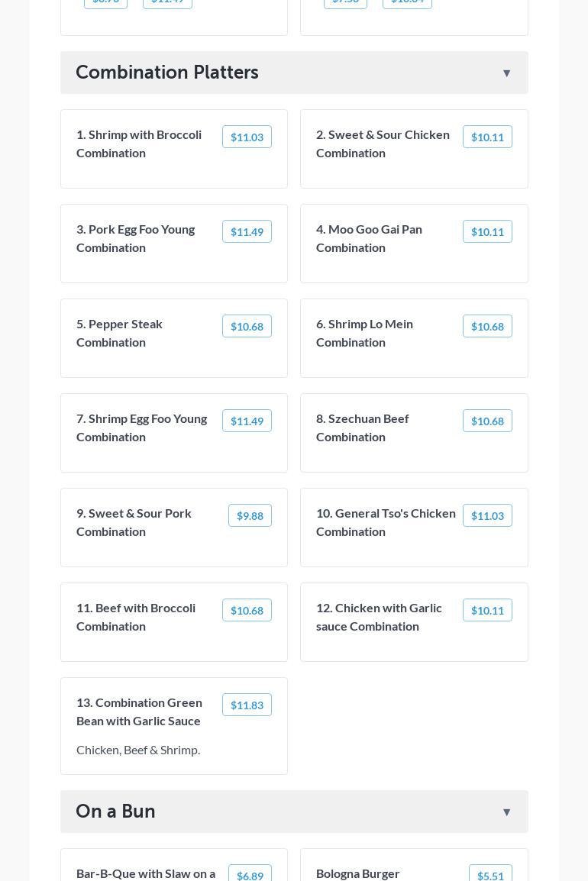The height and width of the screenshot is (881, 588).
Task: Click the $11.83 Combination Green Bean price
Action: 247,705
